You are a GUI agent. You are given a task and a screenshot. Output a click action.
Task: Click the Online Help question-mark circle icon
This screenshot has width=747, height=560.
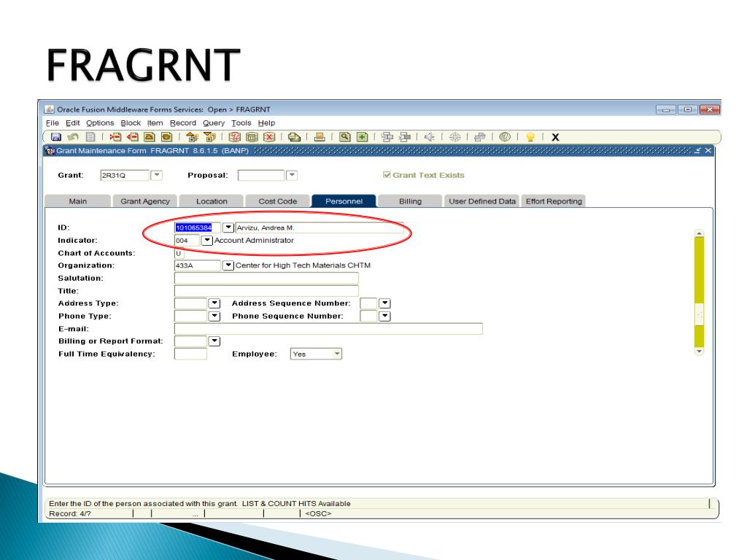click(505, 137)
